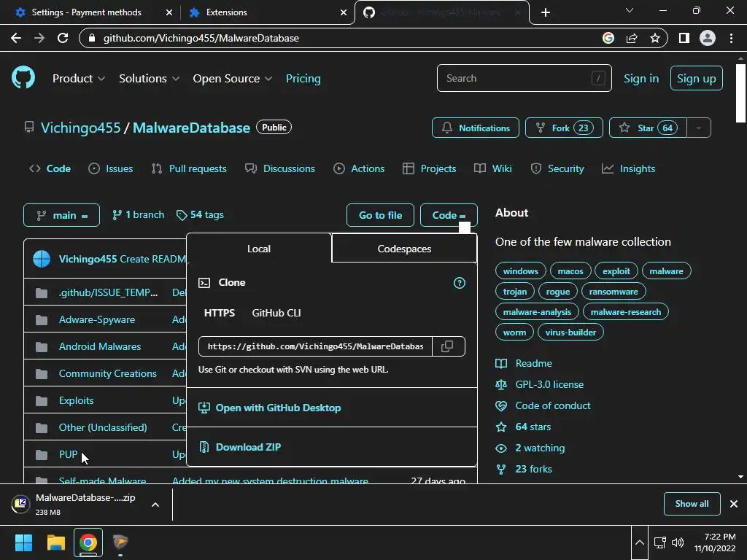Close the Extensions tab

[x=344, y=12]
